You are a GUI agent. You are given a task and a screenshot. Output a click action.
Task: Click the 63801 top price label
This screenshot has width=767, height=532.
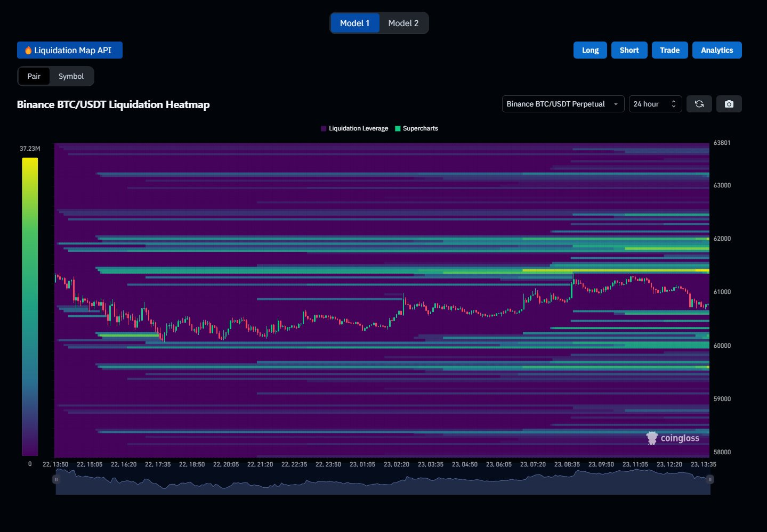click(x=722, y=143)
